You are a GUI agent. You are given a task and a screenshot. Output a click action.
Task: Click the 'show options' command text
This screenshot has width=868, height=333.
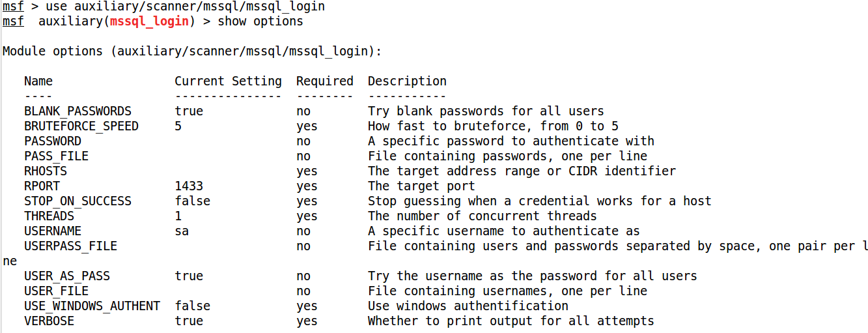(260, 22)
